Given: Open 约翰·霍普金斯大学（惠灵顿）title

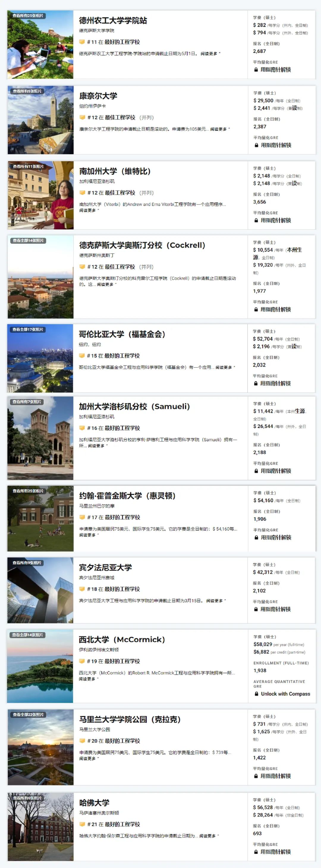Looking at the screenshot, I should pyautogui.click(x=128, y=496).
